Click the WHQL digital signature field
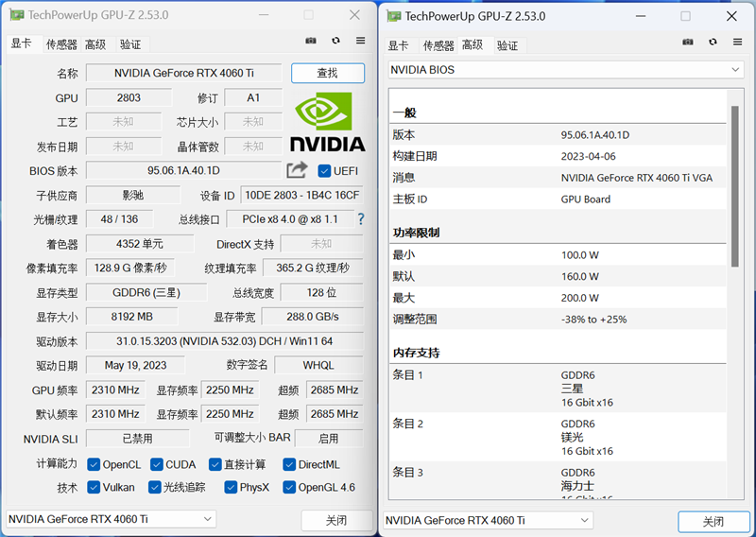 tap(318, 365)
